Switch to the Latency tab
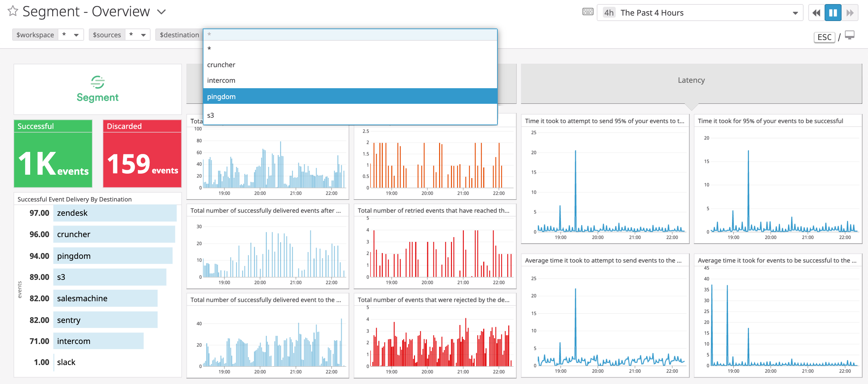This screenshot has width=868, height=384. tap(691, 80)
